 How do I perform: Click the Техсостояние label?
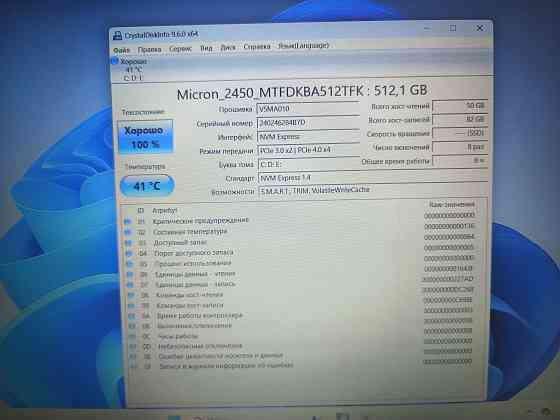tap(143, 112)
